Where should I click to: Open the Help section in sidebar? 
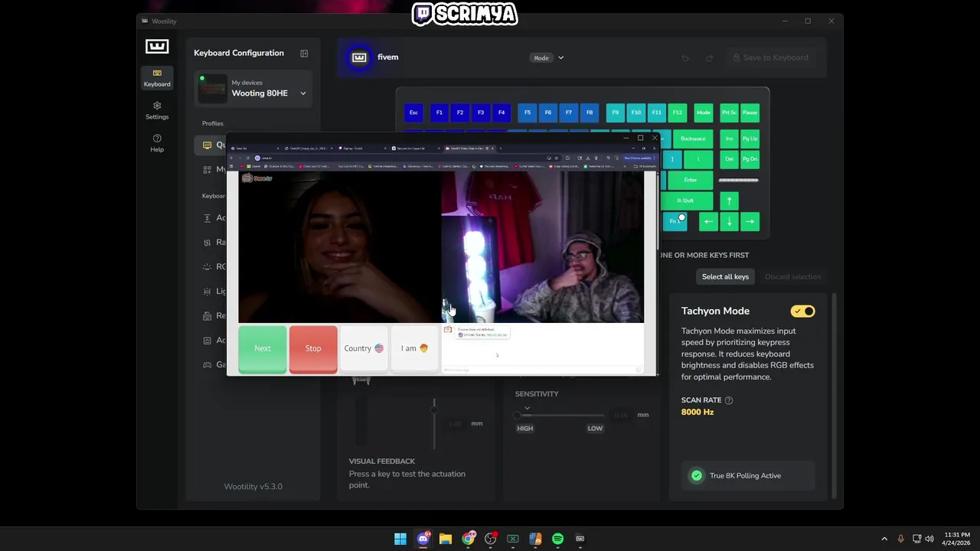tap(157, 143)
